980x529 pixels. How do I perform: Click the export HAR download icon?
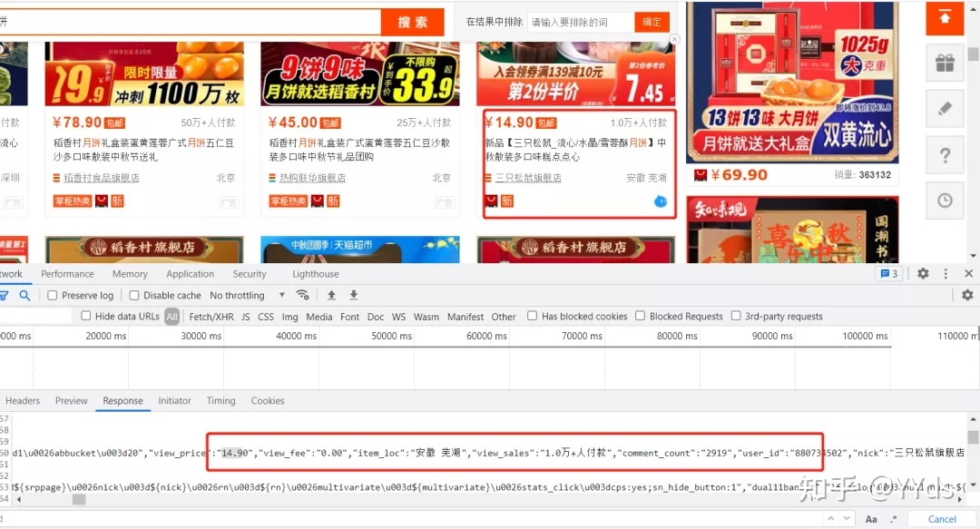(x=353, y=295)
